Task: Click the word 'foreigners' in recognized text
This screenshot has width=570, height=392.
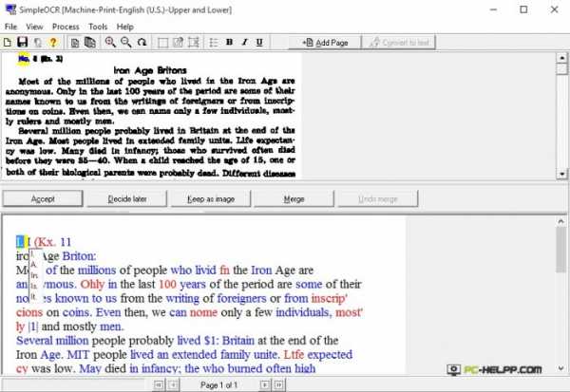Action: pyautogui.click(x=241, y=299)
